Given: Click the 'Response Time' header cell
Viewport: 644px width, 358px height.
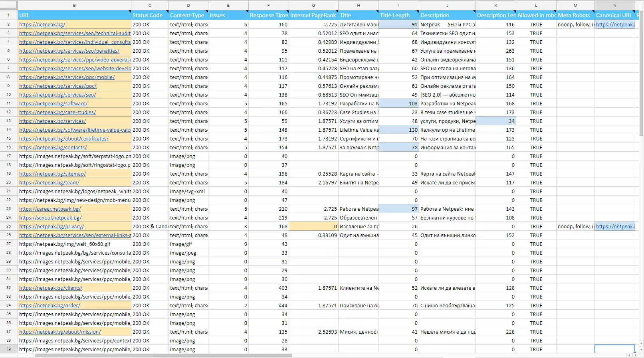Looking at the screenshot, I should click(269, 15).
